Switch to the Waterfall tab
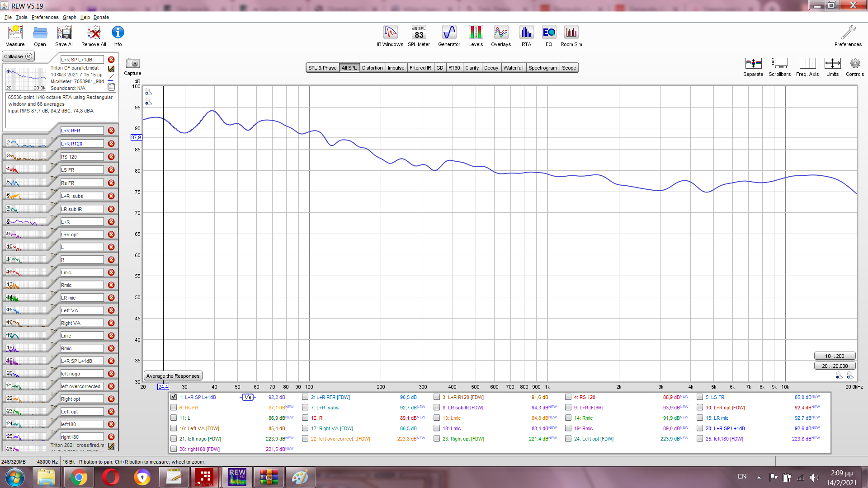The image size is (868, 488). coord(513,68)
